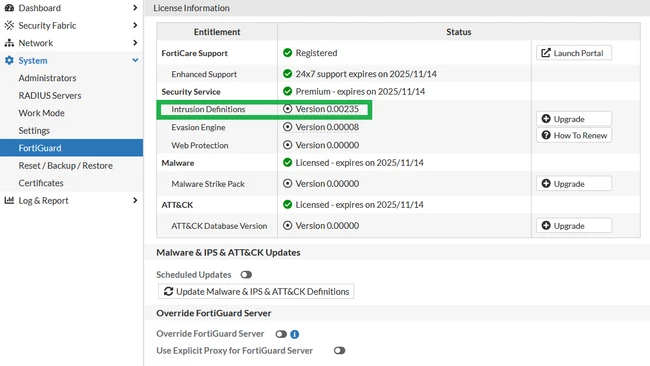This screenshot has height=366, width=650.
Task: Click the version icon for Intrusion Definitions
Action: (287, 109)
